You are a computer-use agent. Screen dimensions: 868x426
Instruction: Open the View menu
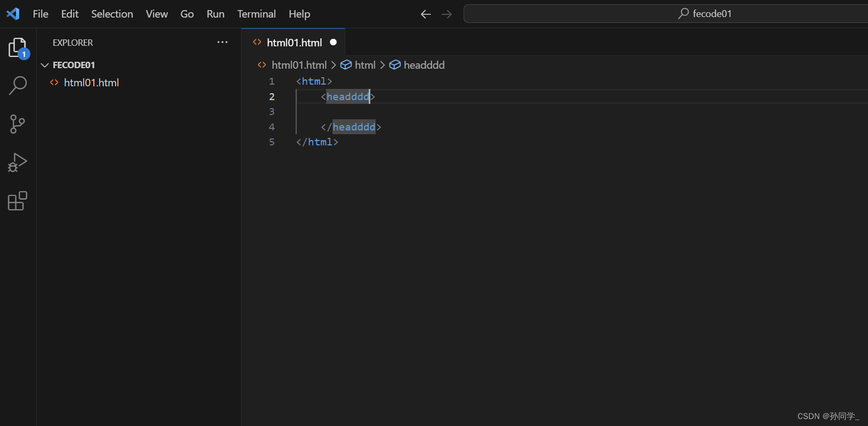tap(157, 14)
